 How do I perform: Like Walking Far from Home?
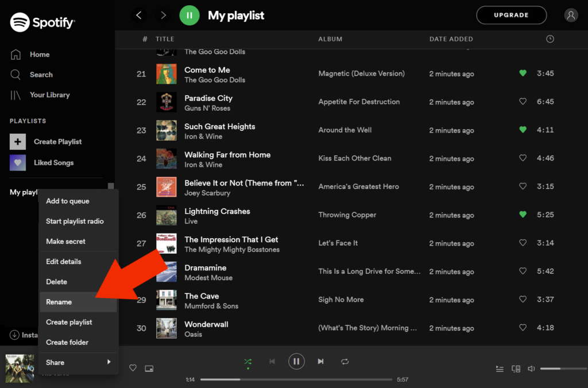[x=523, y=158]
